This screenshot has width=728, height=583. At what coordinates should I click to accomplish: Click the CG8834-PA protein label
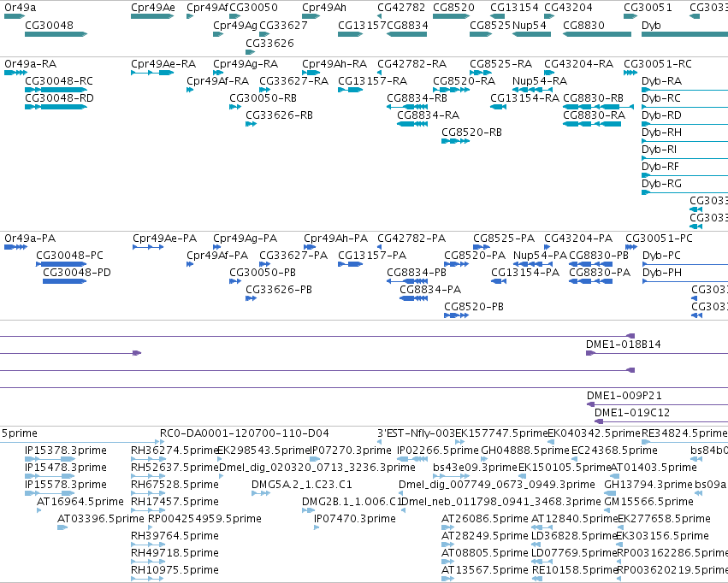coord(430,290)
